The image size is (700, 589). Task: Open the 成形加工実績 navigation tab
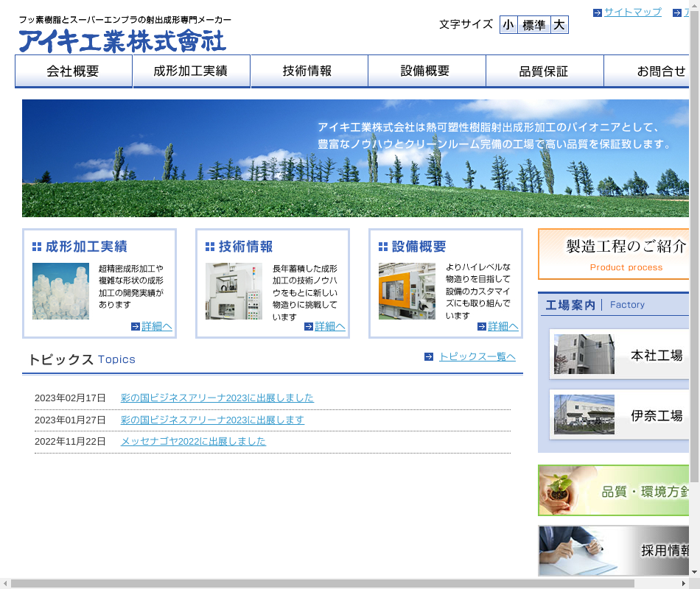191,71
